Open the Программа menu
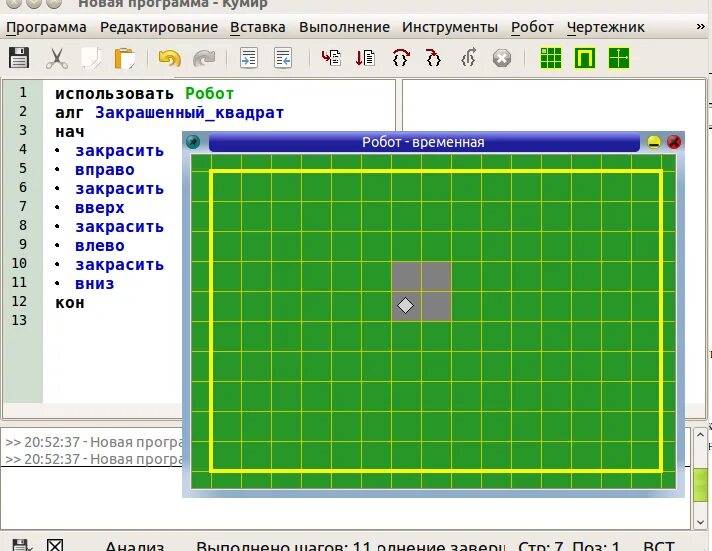Screen dimensions: 712x551 click(x=46, y=27)
